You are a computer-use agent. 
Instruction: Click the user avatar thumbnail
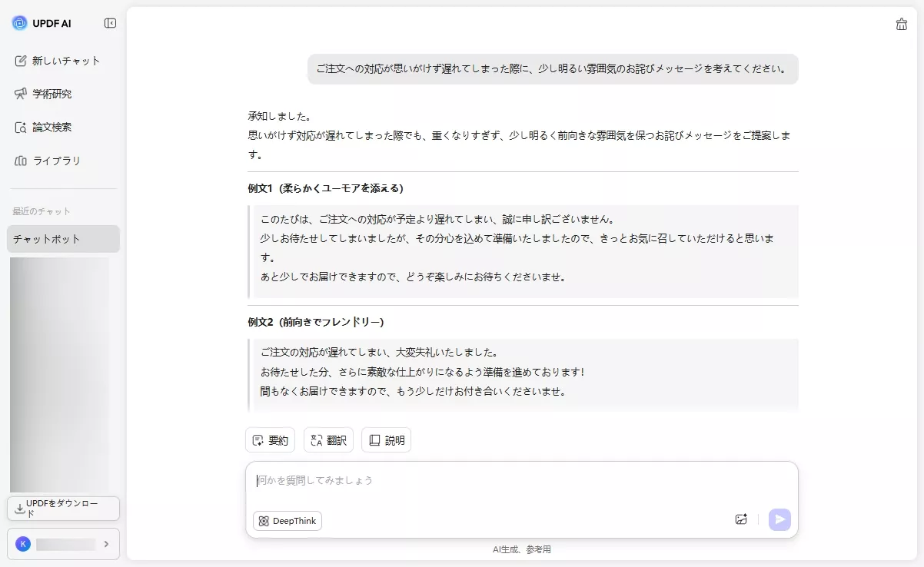(x=22, y=543)
